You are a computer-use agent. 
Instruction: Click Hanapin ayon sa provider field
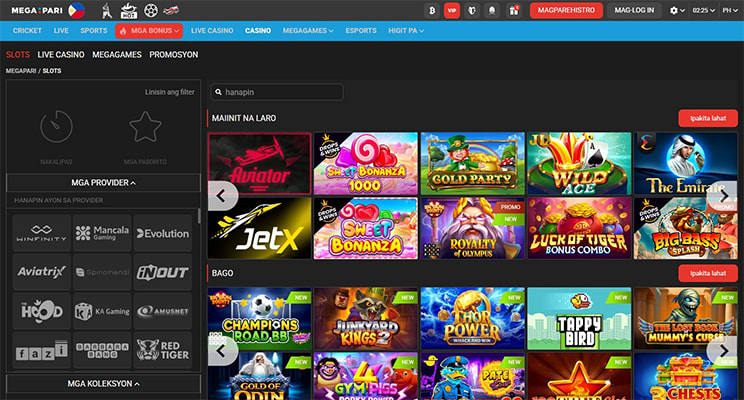tap(102, 200)
